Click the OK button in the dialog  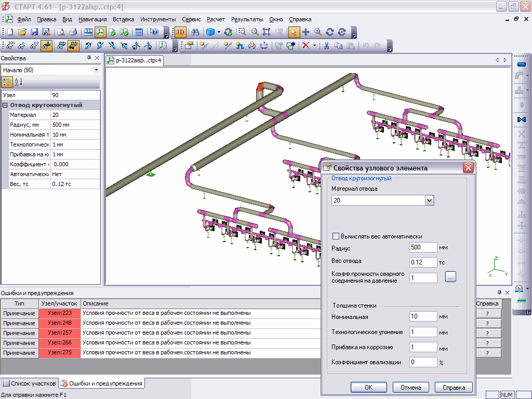click(368, 387)
